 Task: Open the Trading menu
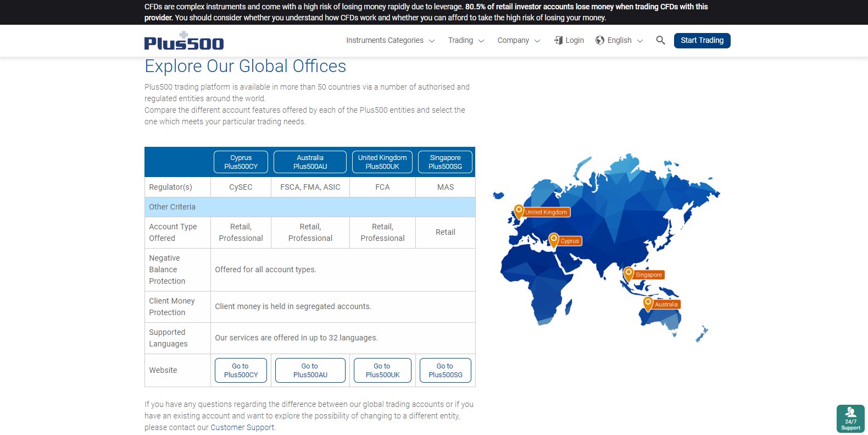pos(460,40)
